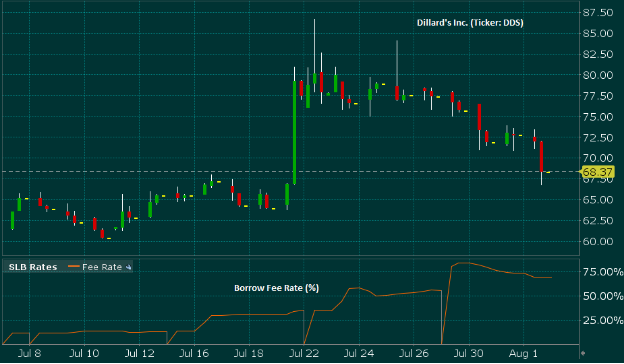624x364 pixels.
Task: Click the 77.50 price axis label
Action: 598,96
